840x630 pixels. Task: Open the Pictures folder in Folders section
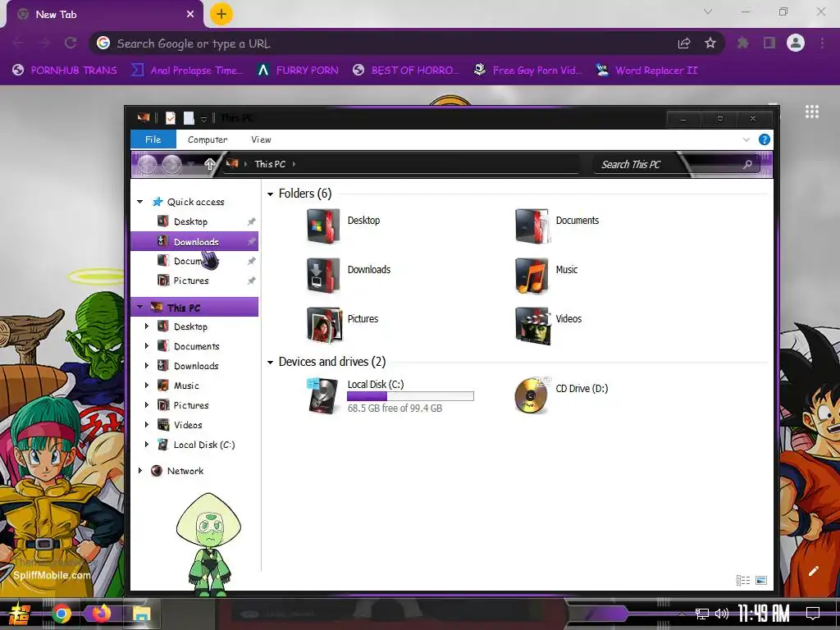(x=324, y=325)
